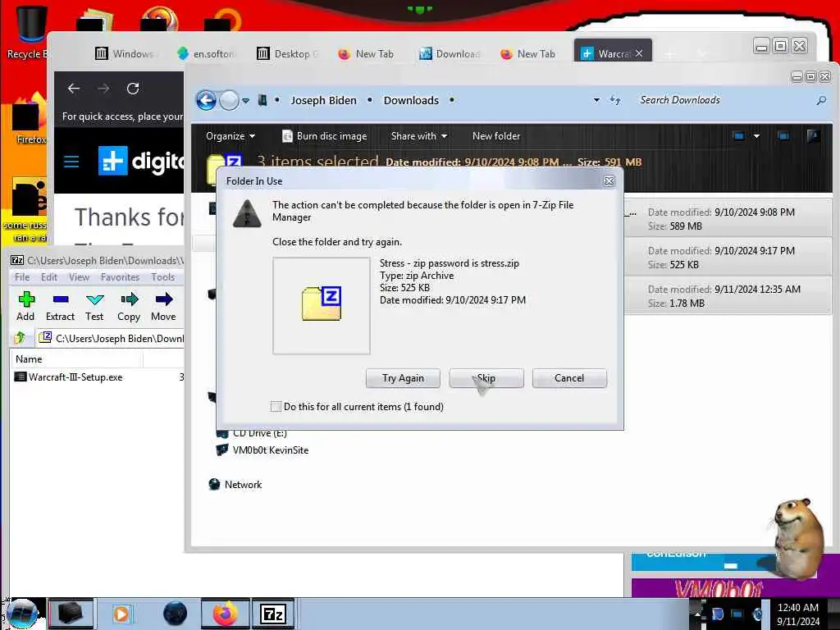The height and width of the screenshot is (630, 840).
Task: Click the Name column header in 7-Zip
Action: (76, 359)
